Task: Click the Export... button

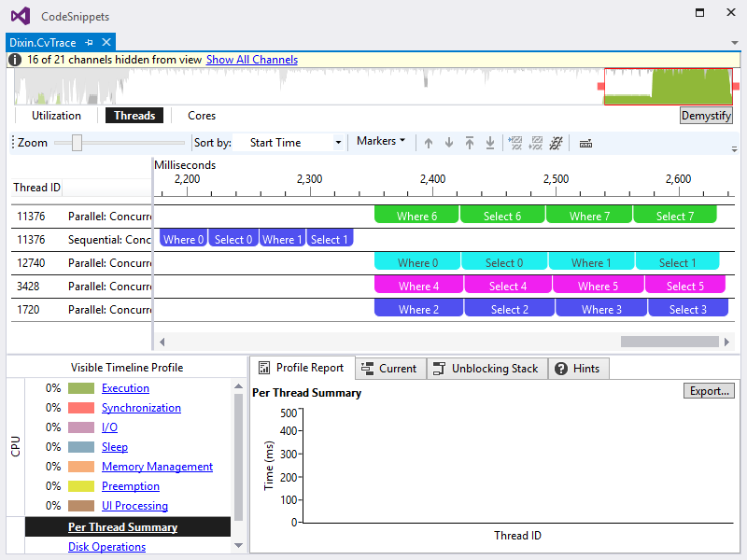Action: point(709,391)
